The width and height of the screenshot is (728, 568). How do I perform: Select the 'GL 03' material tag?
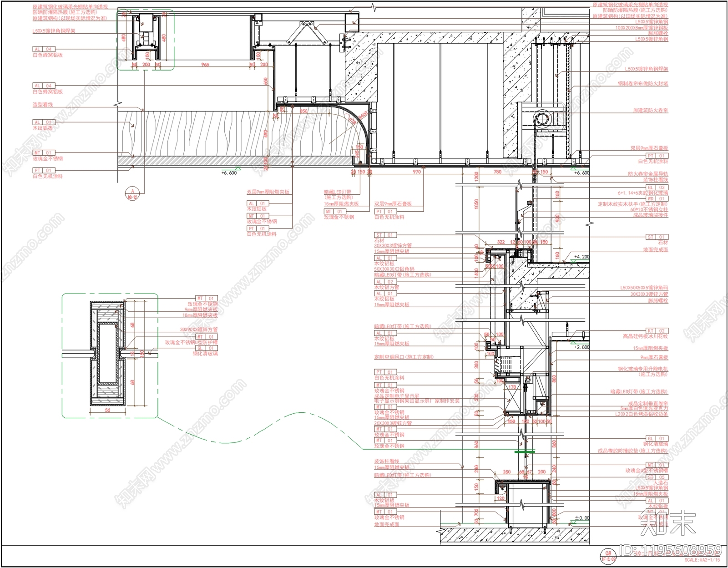[x=657, y=188]
